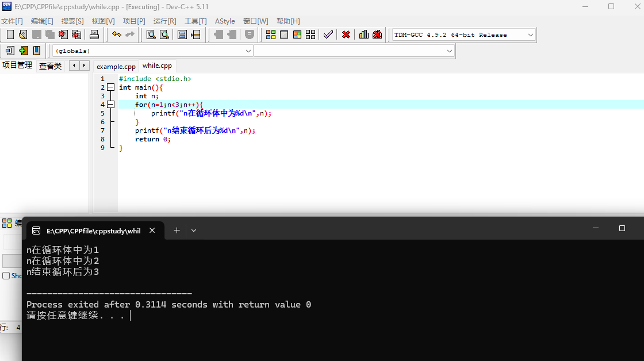Open the terminal tab dropdown chevron
This screenshot has height=361, width=644.
point(194,231)
